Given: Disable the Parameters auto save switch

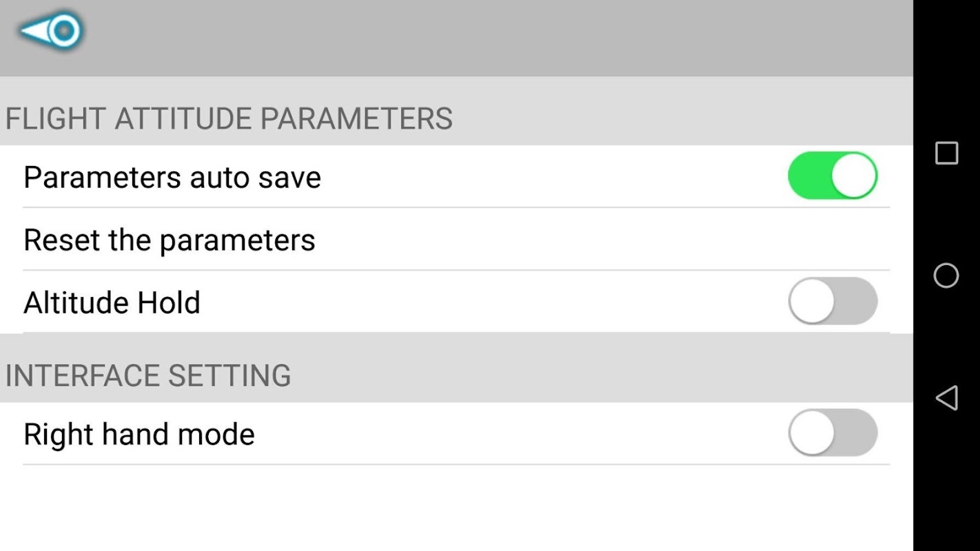Looking at the screenshot, I should [833, 176].
